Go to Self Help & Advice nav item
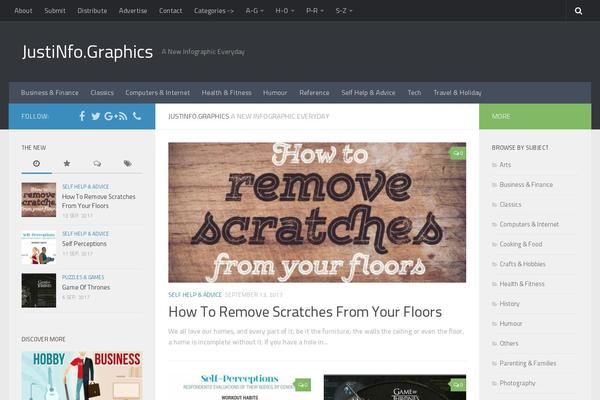This screenshot has width=600, height=400. [368, 93]
